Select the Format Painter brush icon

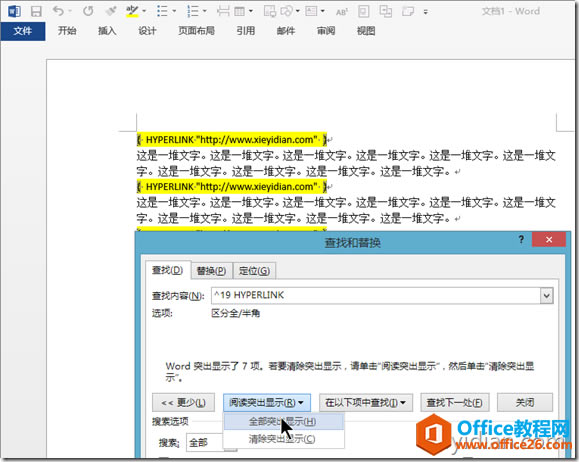[111, 11]
